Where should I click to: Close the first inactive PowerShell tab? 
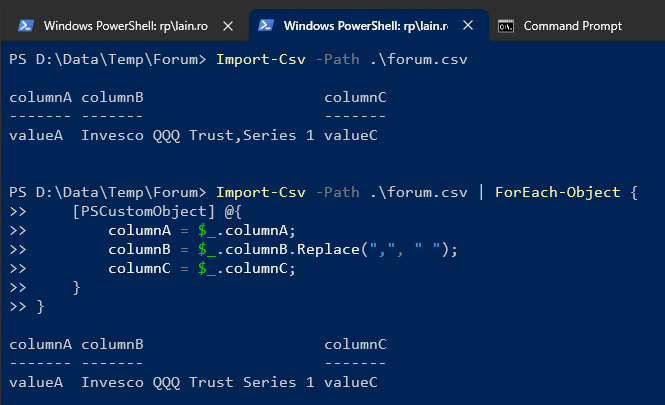point(228,26)
